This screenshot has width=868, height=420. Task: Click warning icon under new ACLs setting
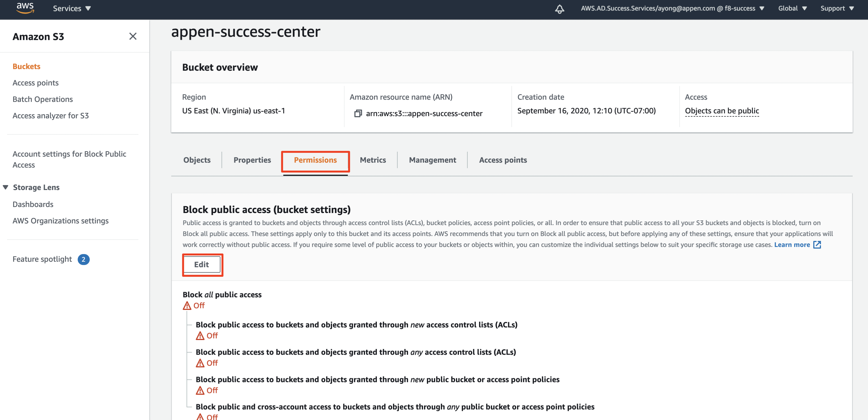200,336
